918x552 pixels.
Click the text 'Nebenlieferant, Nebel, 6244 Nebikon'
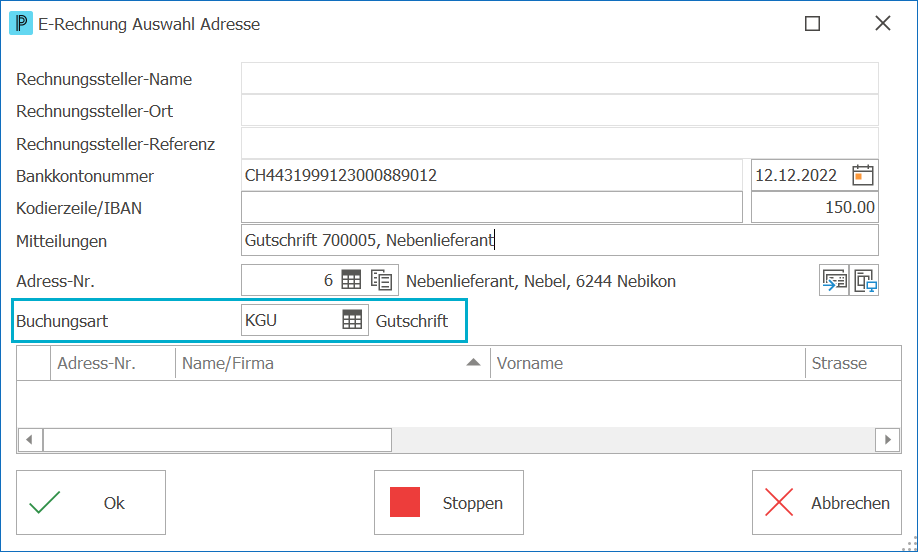541,282
